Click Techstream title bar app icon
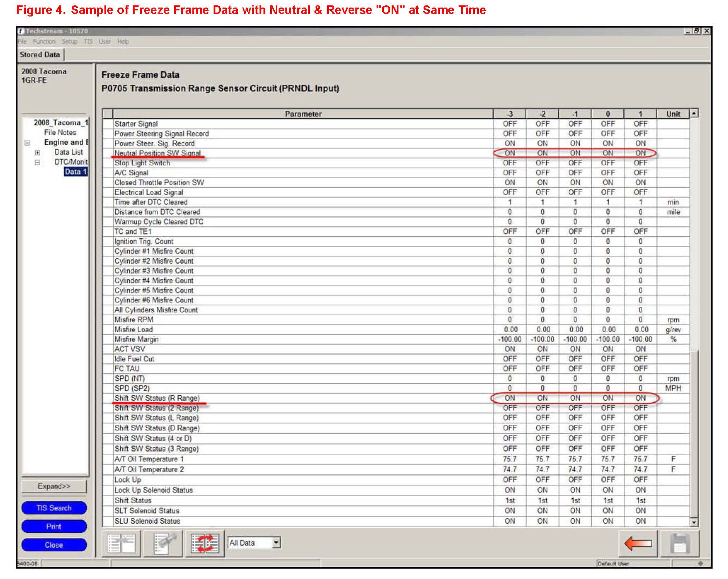Viewport: 728px width, 579px height. pyautogui.click(x=21, y=31)
